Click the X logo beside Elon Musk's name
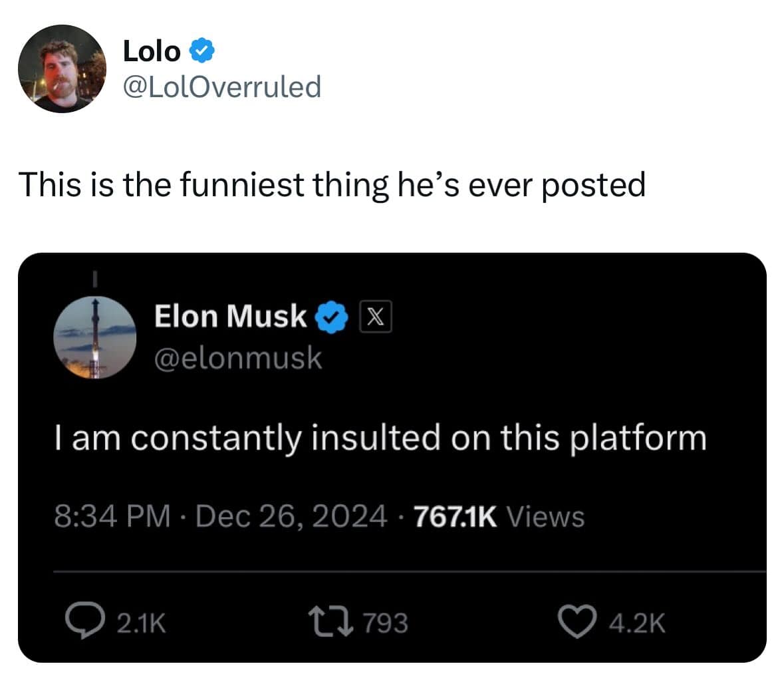 coord(376,317)
